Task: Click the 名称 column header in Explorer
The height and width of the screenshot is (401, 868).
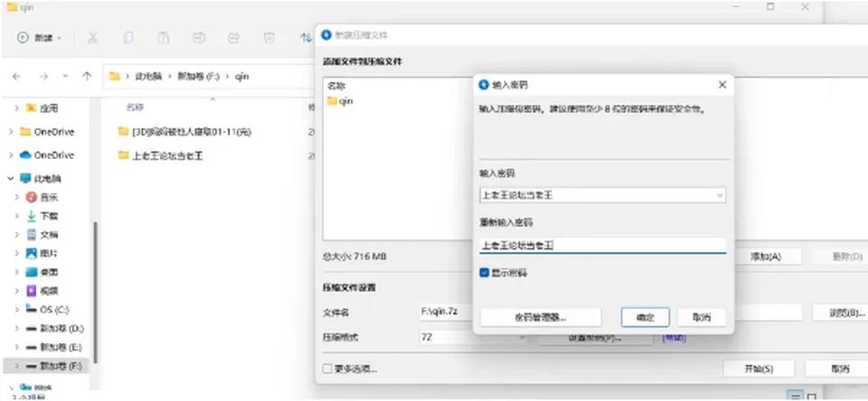Action: click(135, 107)
